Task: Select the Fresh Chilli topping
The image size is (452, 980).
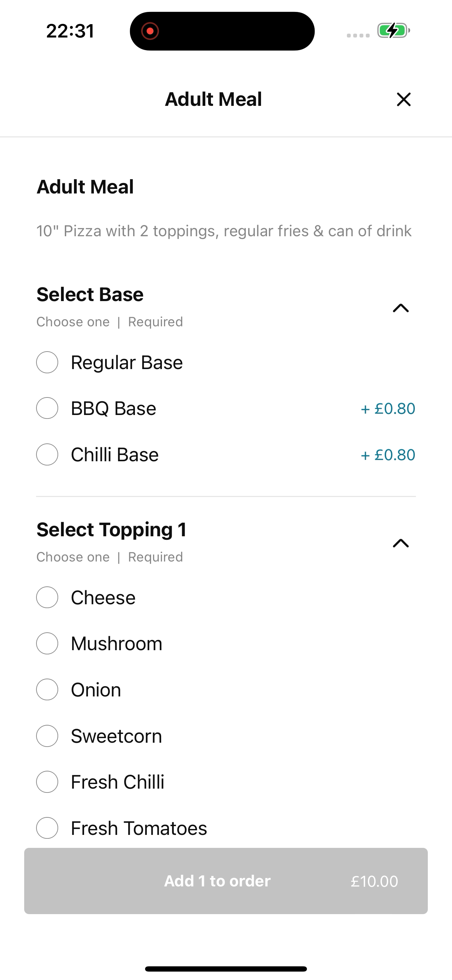Action: tap(47, 782)
